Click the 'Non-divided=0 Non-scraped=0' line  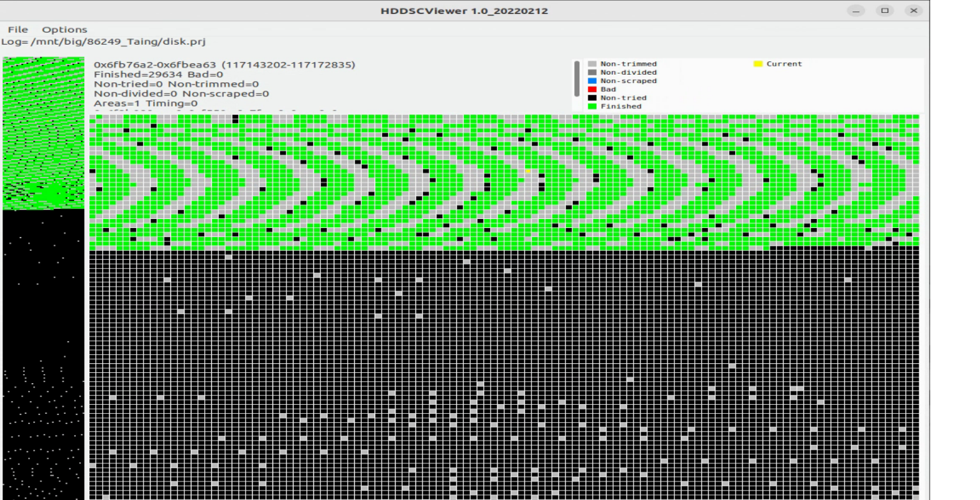(181, 93)
